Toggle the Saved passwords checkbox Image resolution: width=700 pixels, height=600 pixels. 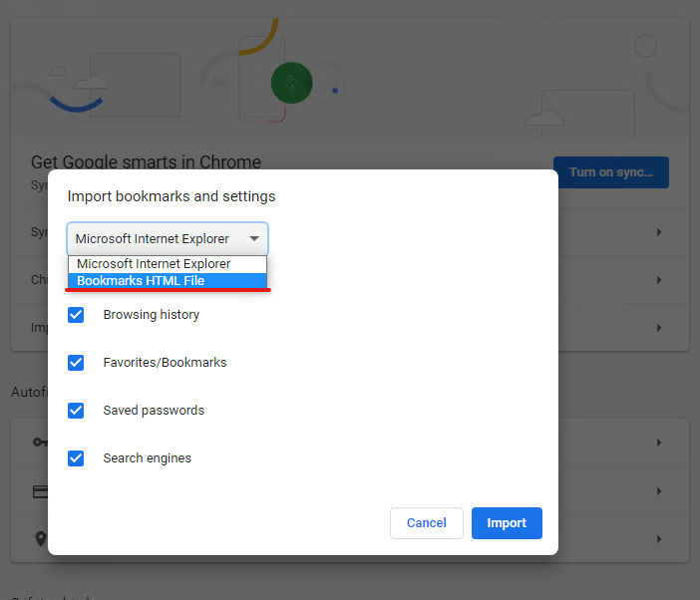click(x=76, y=410)
